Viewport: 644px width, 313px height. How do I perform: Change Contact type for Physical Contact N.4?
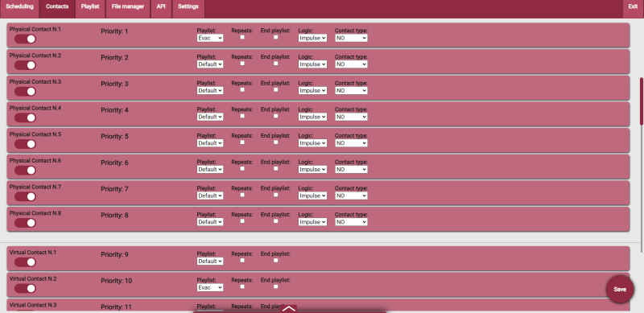[351, 117]
